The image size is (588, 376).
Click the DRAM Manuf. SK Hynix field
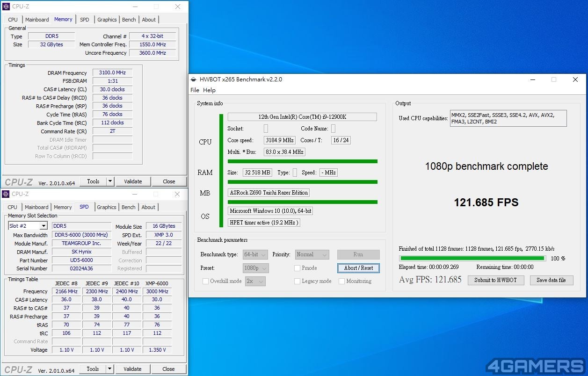[x=81, y=252]
